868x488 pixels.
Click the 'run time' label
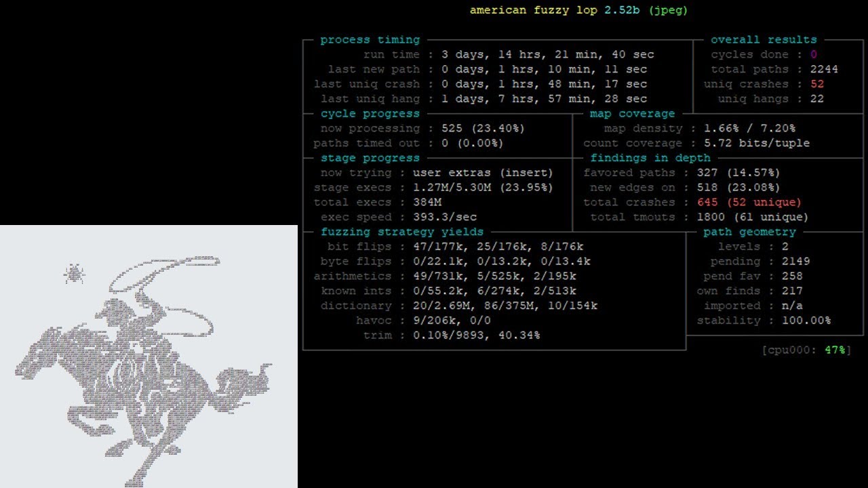[x=391, y=55]
